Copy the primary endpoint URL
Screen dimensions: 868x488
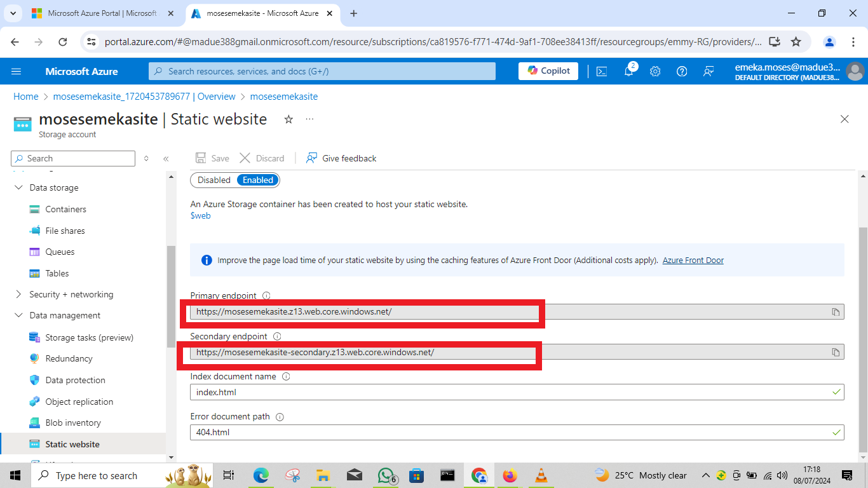tap(836, 312)
